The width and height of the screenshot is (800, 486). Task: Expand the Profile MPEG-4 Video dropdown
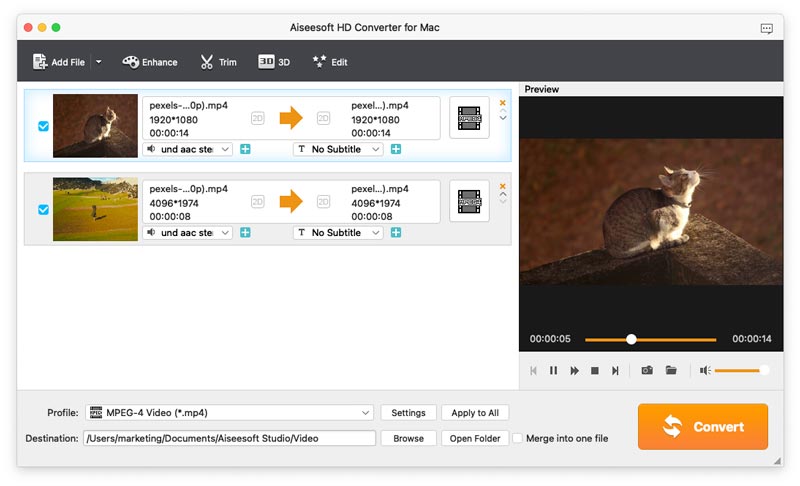coord(230,413)
